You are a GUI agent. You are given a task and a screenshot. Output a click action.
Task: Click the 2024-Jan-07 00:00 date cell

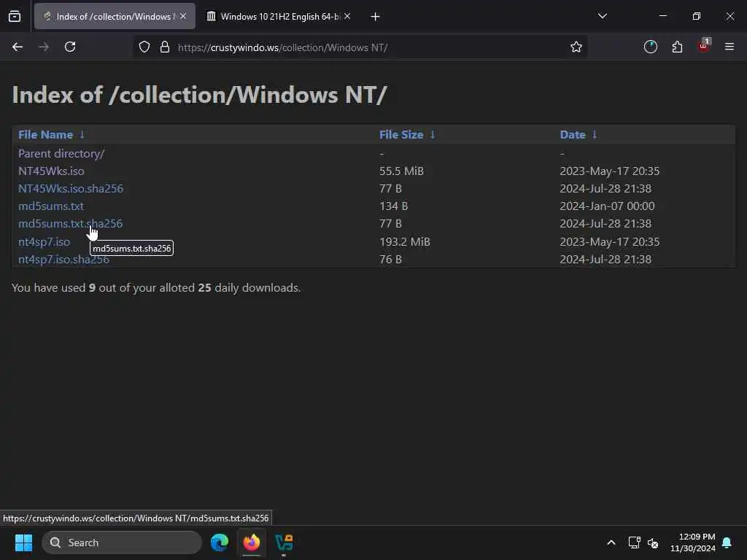tap(607, 206)
